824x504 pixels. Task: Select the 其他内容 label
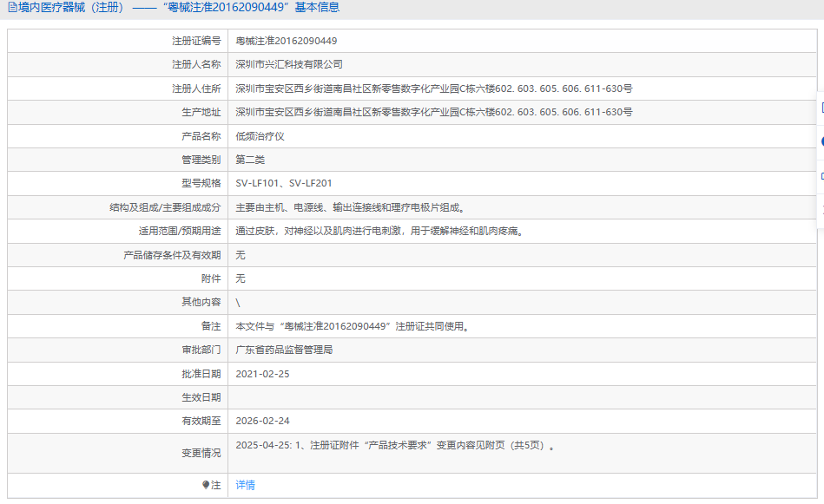[x=201, y=302]
